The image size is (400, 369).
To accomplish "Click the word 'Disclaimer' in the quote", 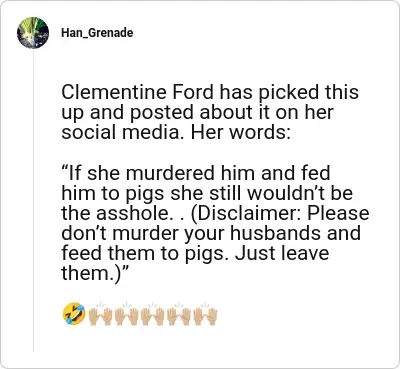I will pos(248,213).
